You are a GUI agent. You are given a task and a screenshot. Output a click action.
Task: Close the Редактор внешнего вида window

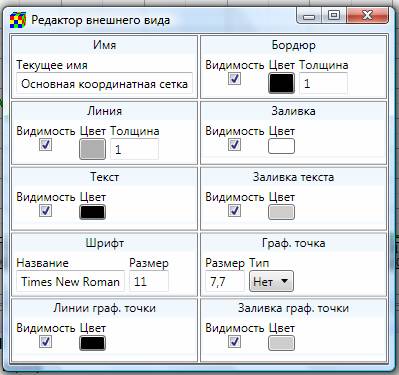pyautogui.click(x=367, y=15)
